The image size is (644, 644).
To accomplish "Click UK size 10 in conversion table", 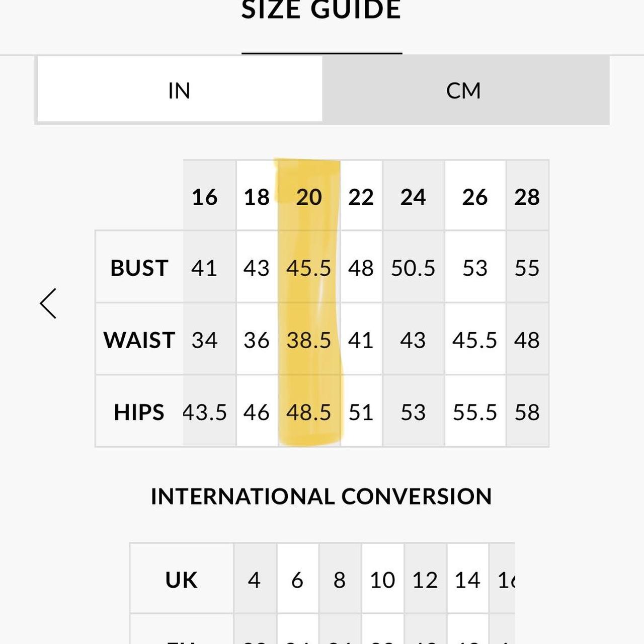I will coord(382,580).
